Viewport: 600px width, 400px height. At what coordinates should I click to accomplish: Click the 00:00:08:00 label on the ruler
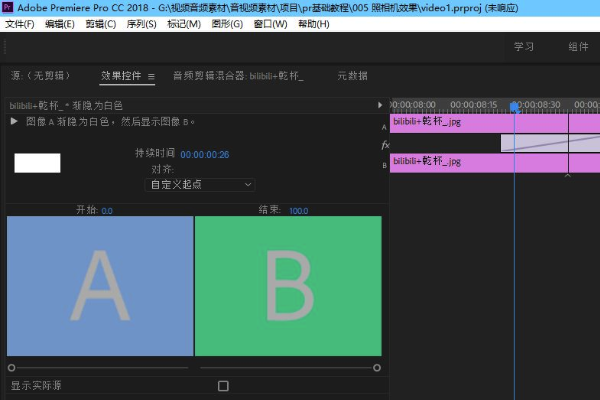point(414,104)
